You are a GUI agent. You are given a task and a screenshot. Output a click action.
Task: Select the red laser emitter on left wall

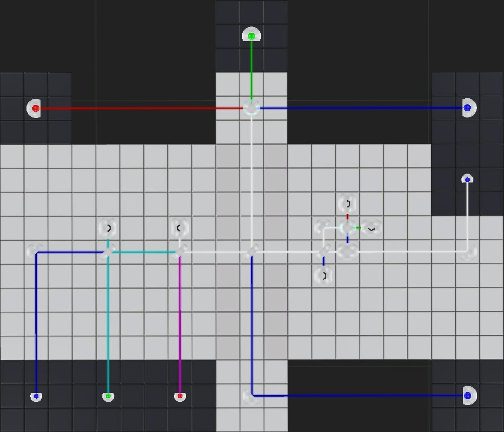34,108
